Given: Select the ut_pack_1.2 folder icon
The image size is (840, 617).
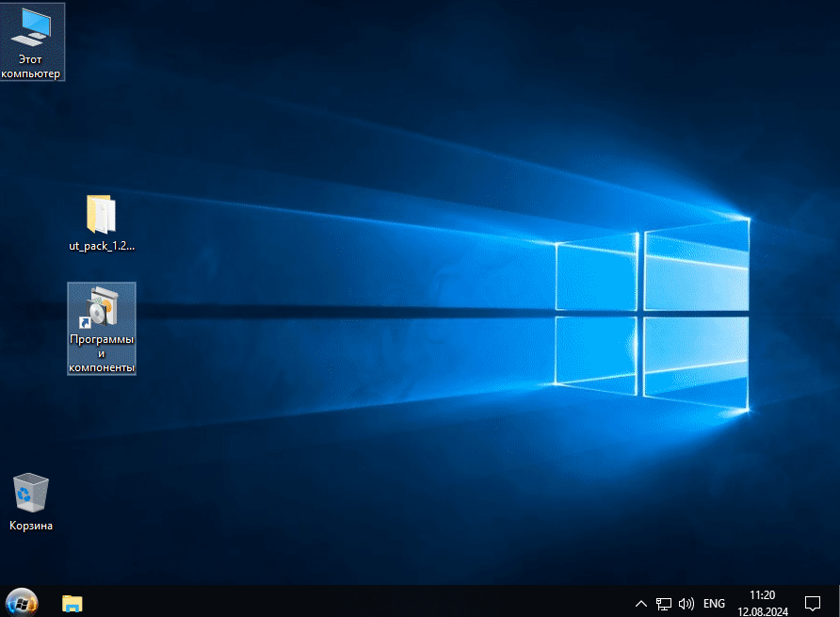Looking at the screenshot, I should [x=101, y=215].
